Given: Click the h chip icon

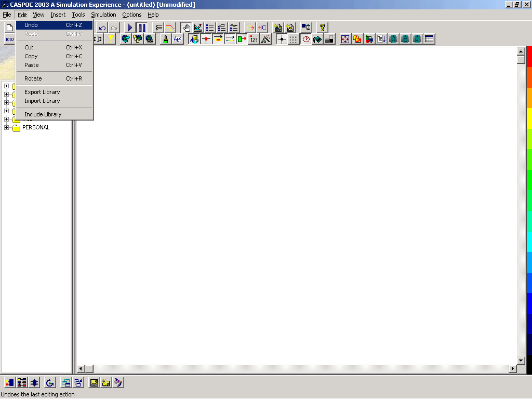Looking at the screenshot, I should coord(417,39).
